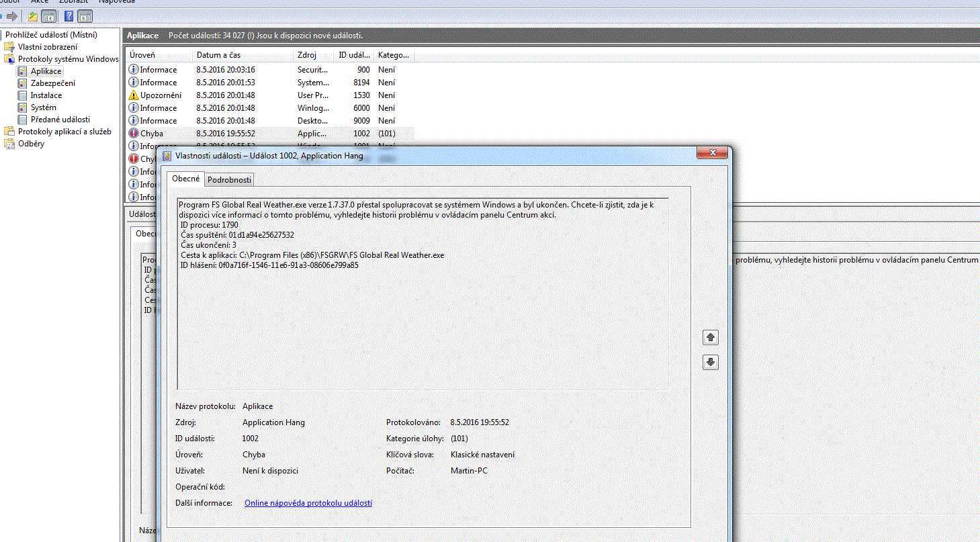This screenshot has height=542, width=980.
Task: Click the date 8.5.2016 20:03:16
Action: [226, 70]
